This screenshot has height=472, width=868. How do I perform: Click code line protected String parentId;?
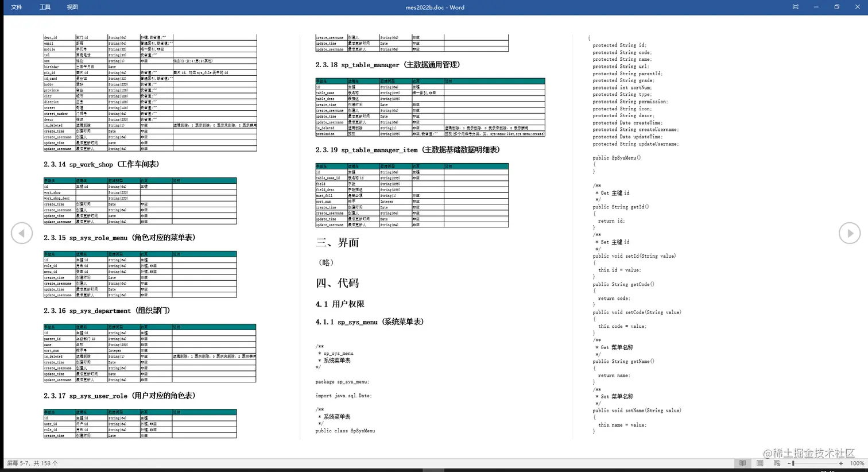click(627, 73)
